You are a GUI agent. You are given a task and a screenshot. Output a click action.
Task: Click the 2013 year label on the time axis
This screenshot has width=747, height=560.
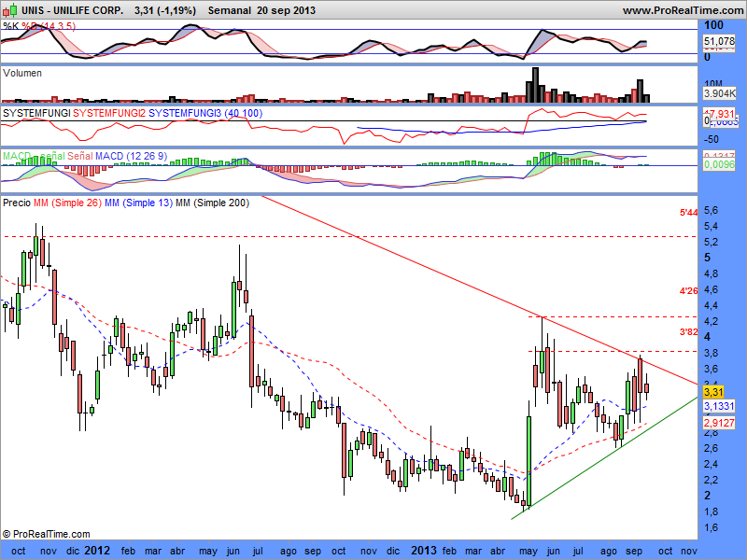424,551
